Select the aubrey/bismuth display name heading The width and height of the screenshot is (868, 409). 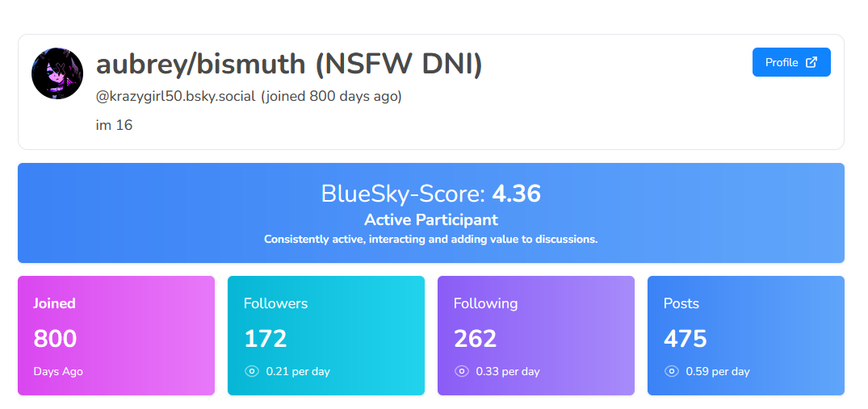[288, 64]
